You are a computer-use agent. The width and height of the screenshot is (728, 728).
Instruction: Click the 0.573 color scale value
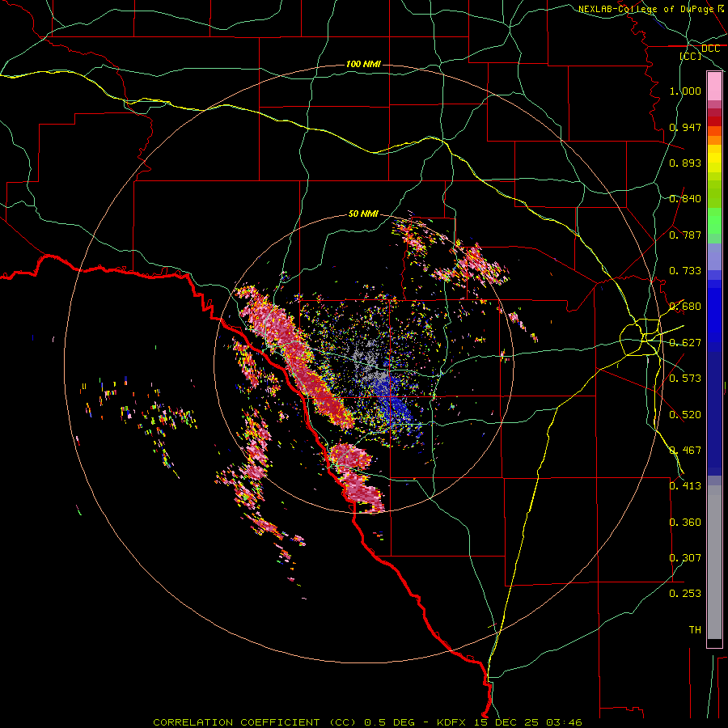click(685, 379)
